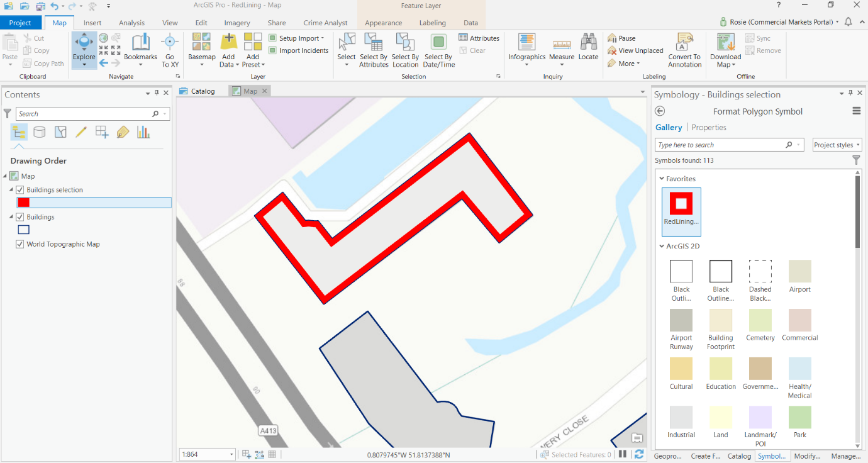
Task: Open Geoprocessing pane tab at bottom
Action: (x=668, y=456)
